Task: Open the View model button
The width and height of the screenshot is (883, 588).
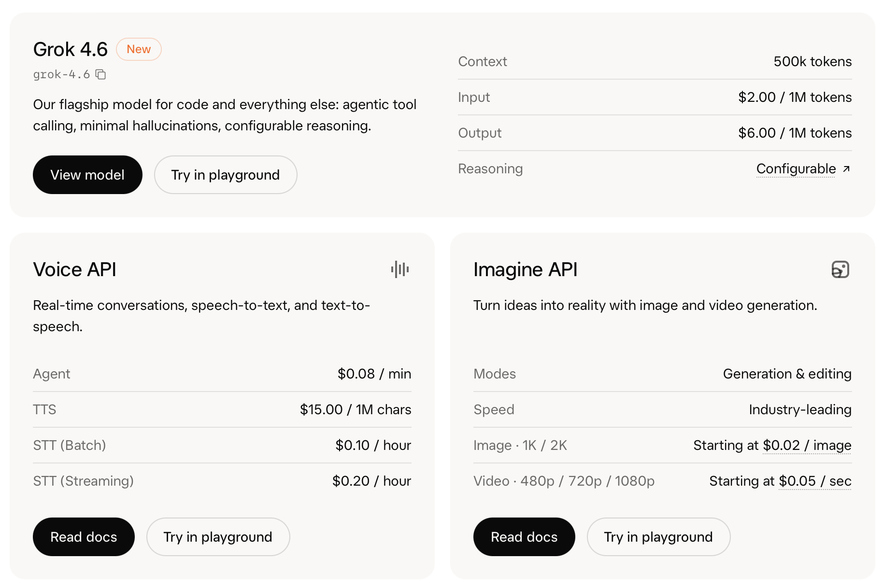Action: (x=87, y=175)
